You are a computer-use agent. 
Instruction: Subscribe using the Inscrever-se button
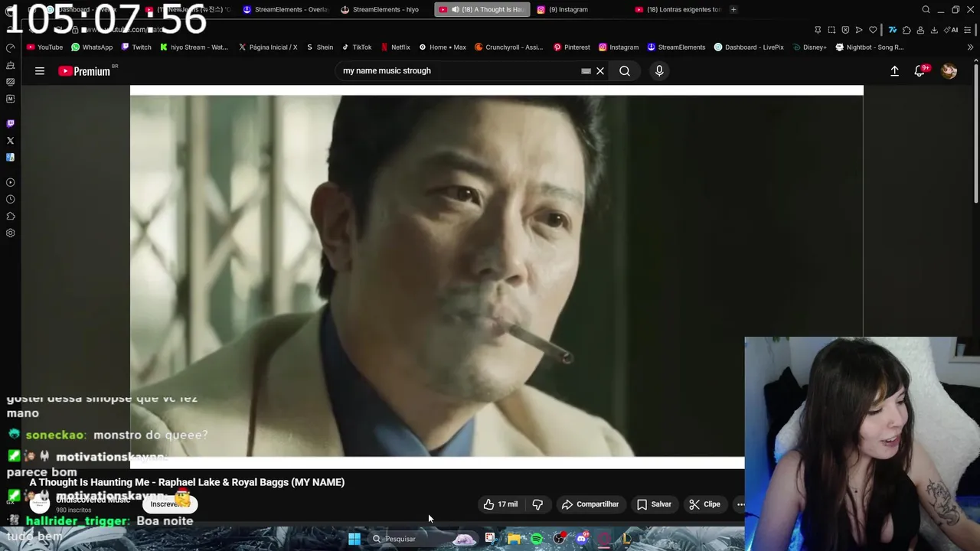coord(170,504)
